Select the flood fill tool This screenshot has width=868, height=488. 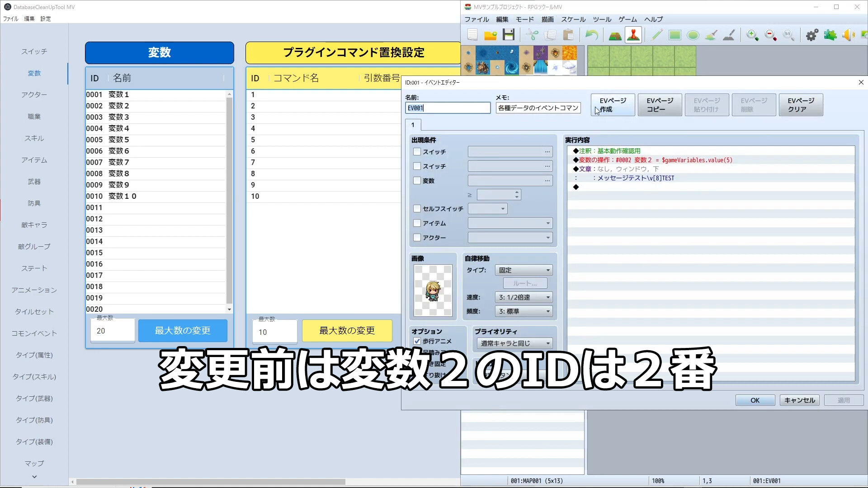tap(711, 35)
